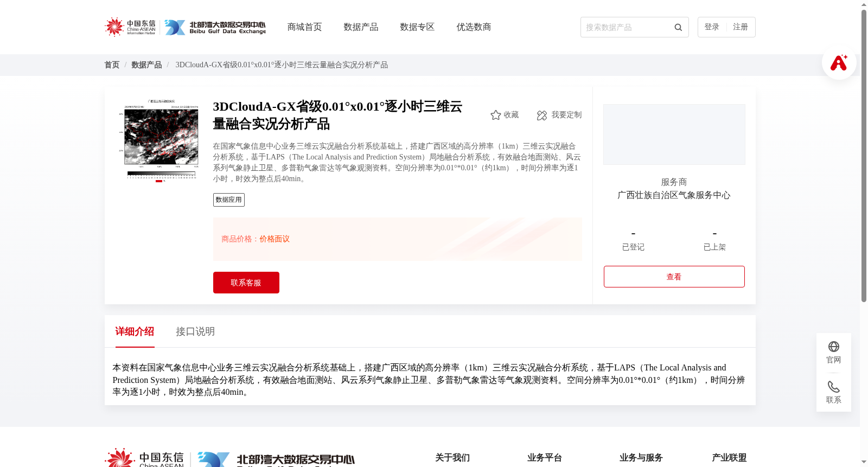This screenshot has width=868, height=467.
Task: Click the service provider logo placeholder
Action: pyautogui.click(x=674, y=135)
